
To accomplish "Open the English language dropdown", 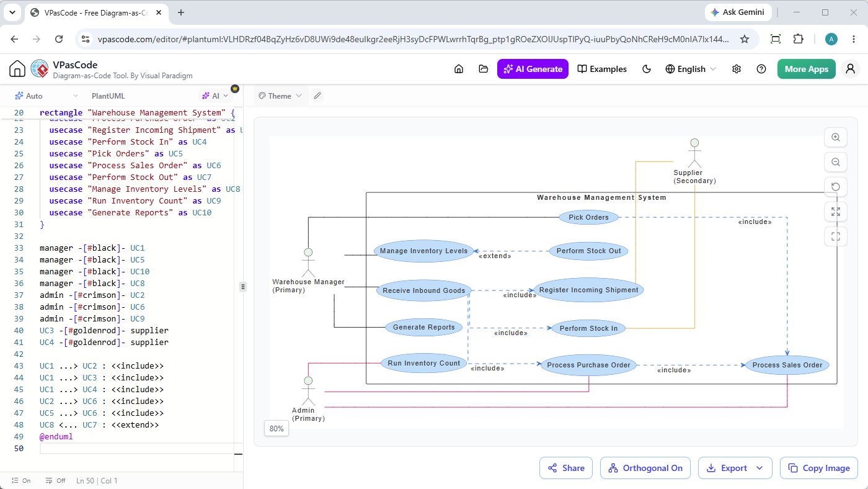I will [691, 69].
